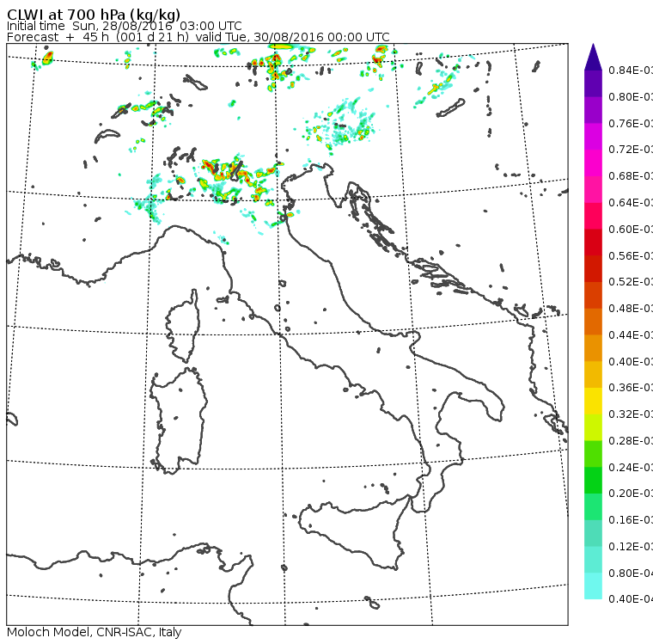
Task: Click the colorbar label 0.64E-03
Action: coord(631,203)
